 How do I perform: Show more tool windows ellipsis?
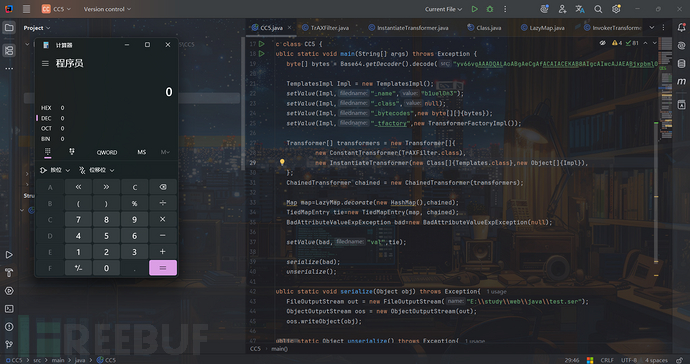[9, 69]
